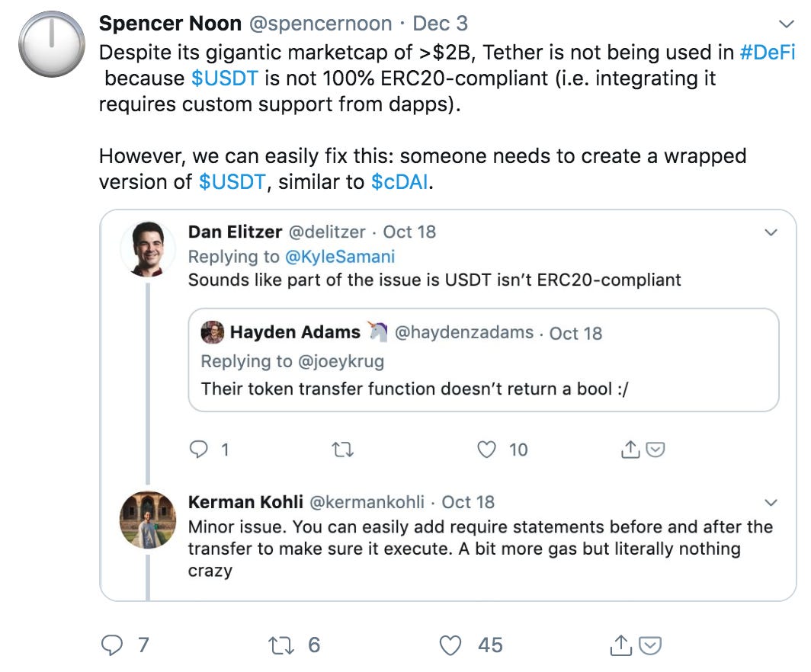Reply to Dan Elitzer's quoted tweet
Image resolution: width=811 pixels, height=672 pixels.
pyautogui.click(x=198, y=450)
